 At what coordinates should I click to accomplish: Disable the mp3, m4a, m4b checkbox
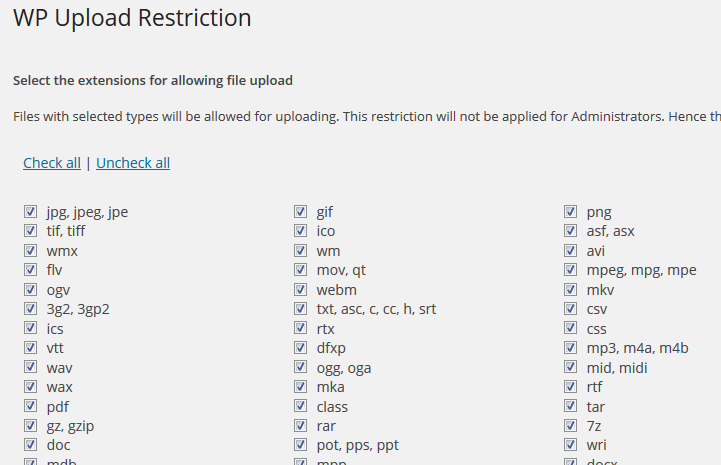pyautogui.click(x=570, y=348)
